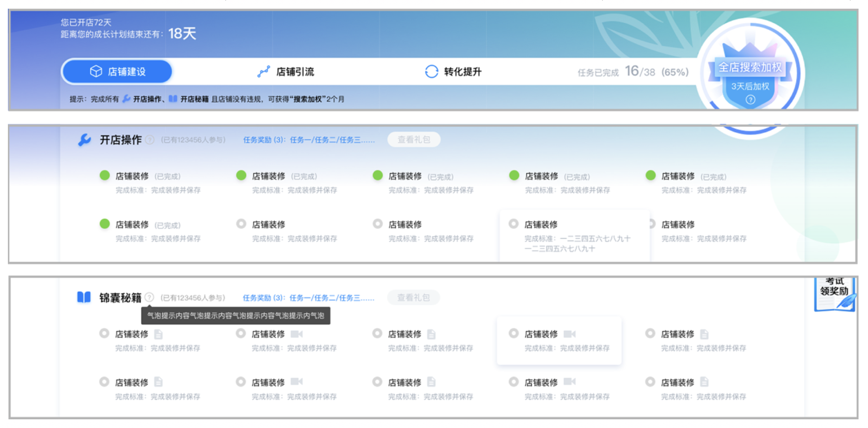This screenshot has width=868, height=428.
Task: Open 任务奖励 link in 锦囊秘籍 header
Action: click(308, 298)
